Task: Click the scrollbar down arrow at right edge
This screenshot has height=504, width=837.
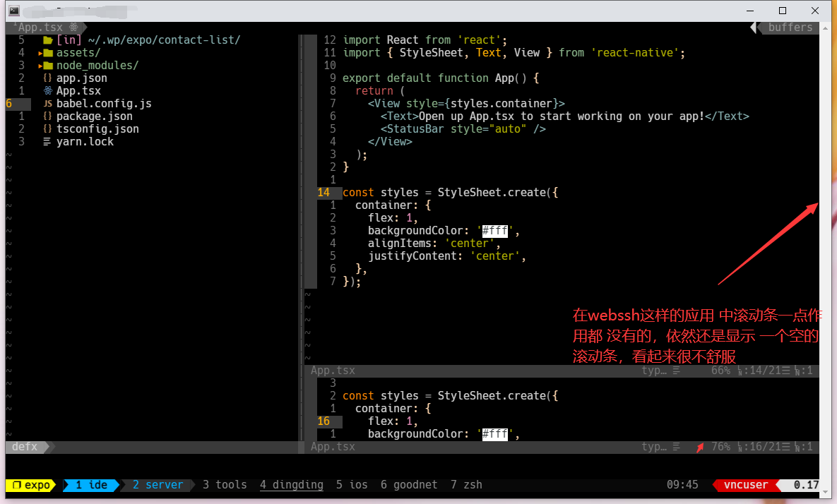Action: pos(826,492)
